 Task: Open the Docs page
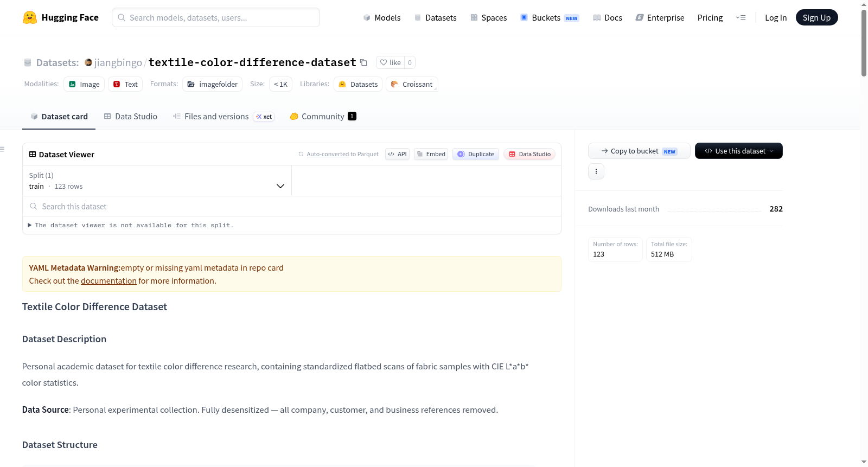coord(608,18)
